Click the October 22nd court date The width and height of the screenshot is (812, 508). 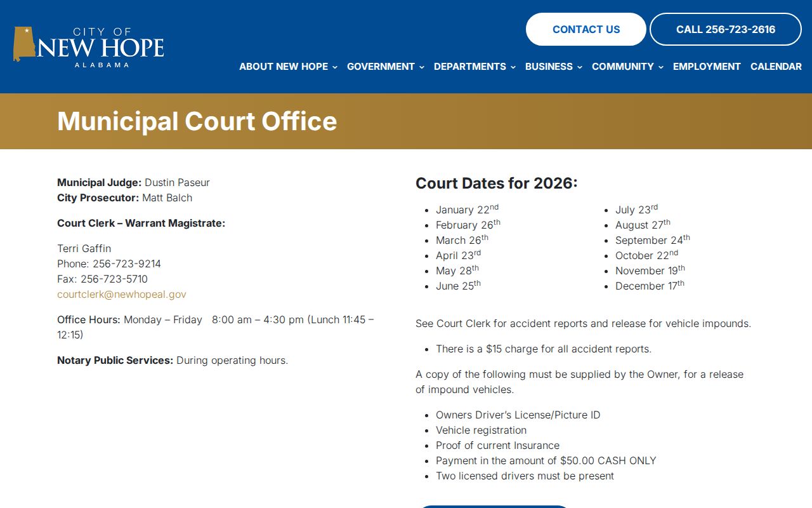coord(646,255)
